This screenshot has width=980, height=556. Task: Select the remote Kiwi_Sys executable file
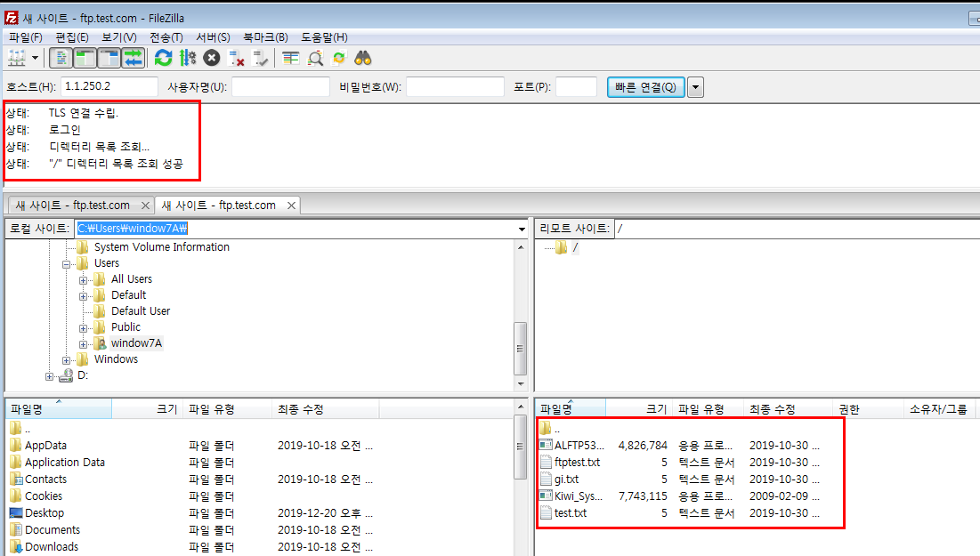click(x=579, y=496)
